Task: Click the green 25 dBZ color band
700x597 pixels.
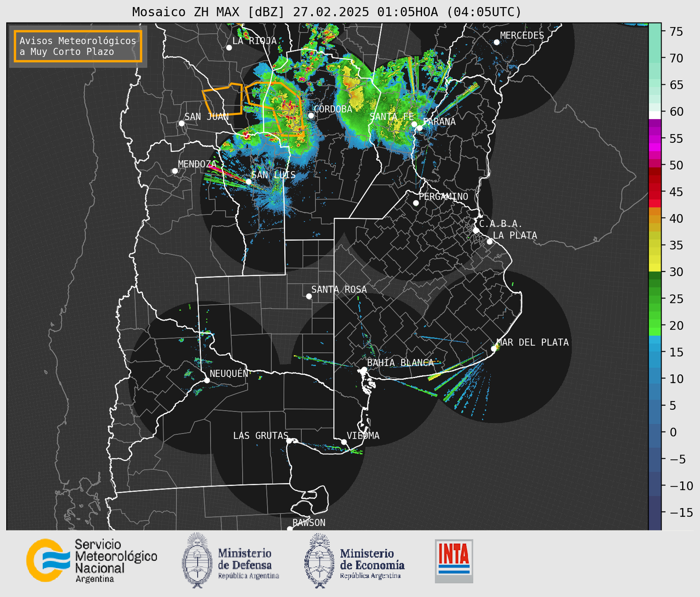Action: [x=654, y=299]
